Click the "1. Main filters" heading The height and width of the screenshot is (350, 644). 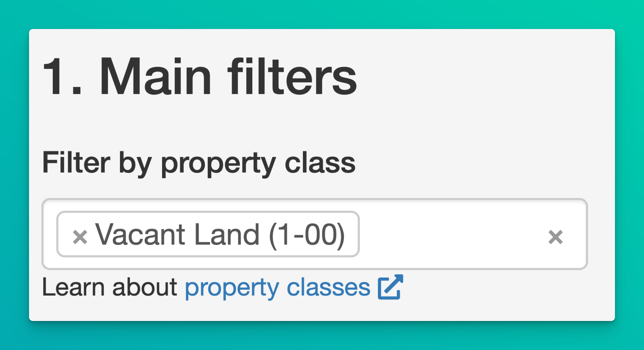click(200, 77)
